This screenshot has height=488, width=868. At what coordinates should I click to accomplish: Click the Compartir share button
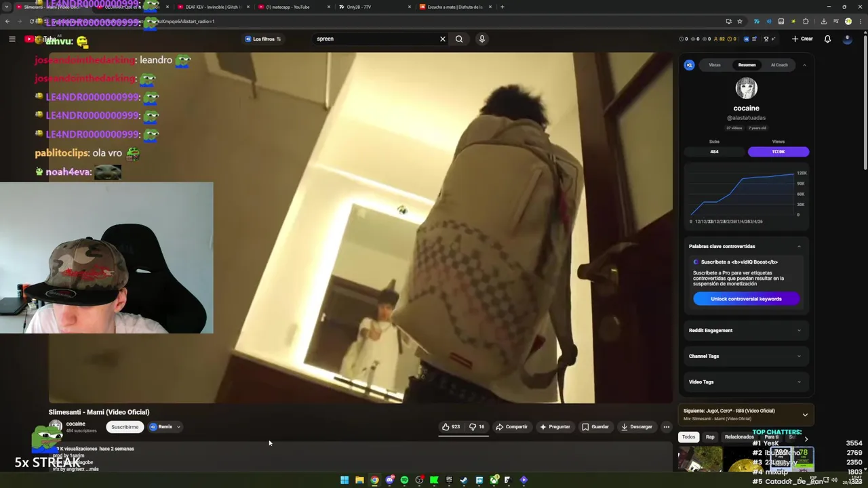point(512,427)
